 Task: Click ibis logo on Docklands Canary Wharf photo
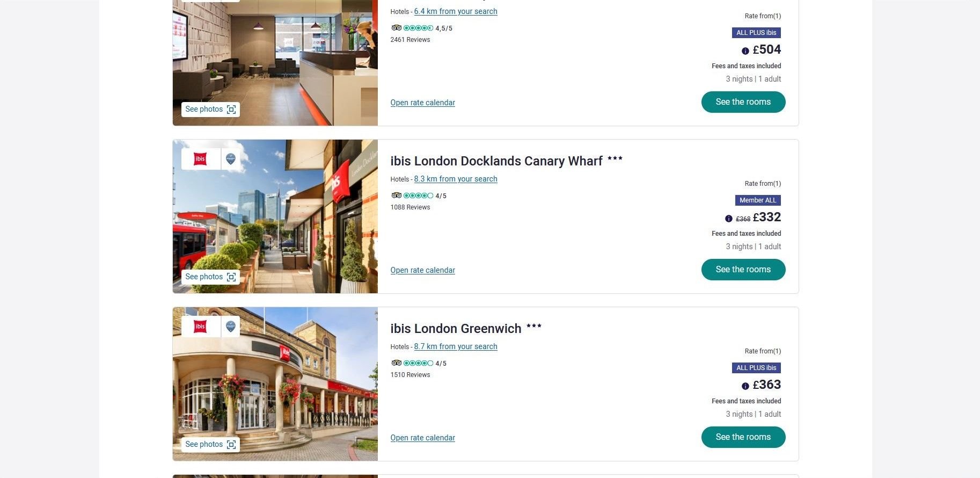point(200,159)
